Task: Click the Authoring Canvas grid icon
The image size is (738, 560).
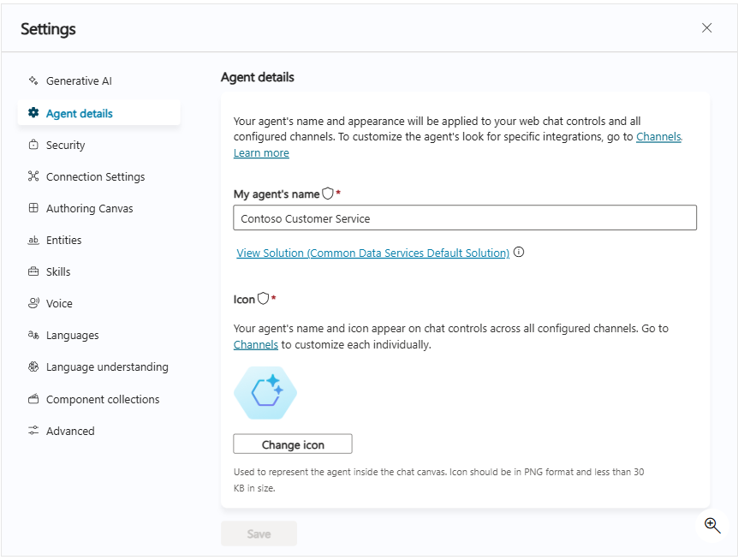Action: [33, 208]
